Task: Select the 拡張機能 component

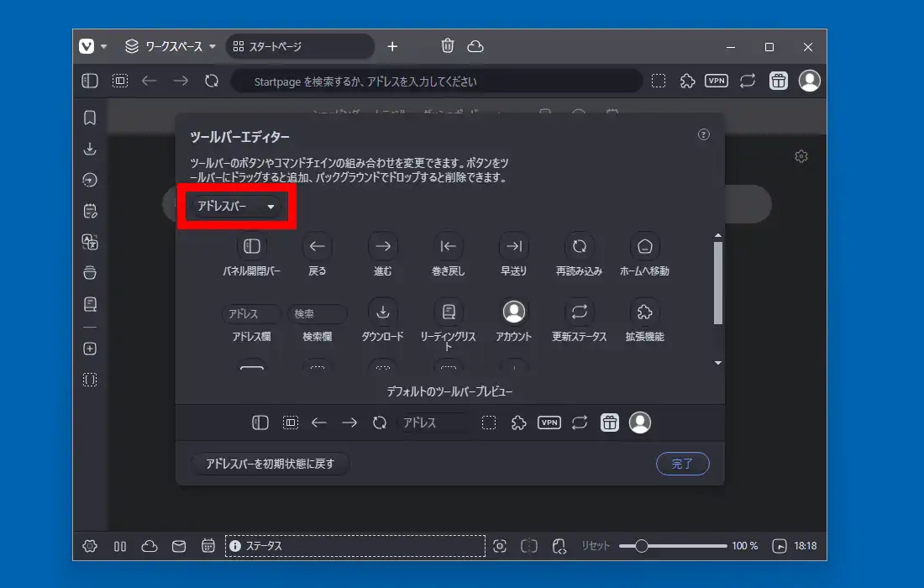Action: click(x=644, y=321)
